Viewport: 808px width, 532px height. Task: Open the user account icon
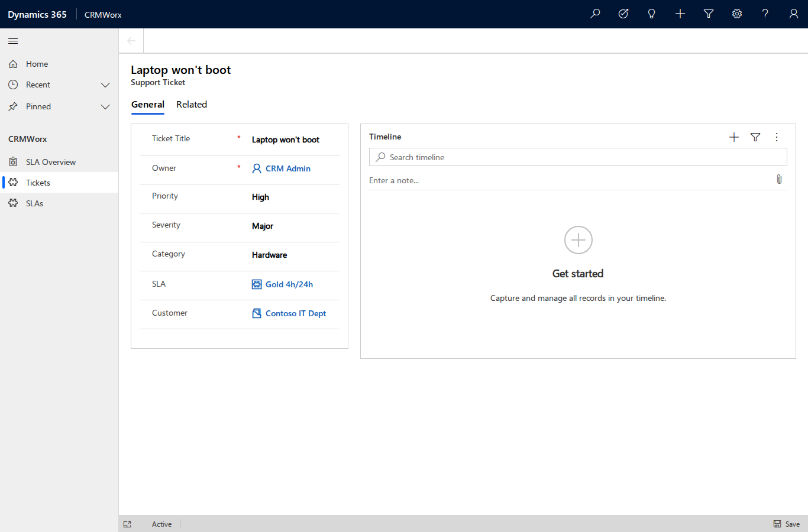point(794,14)
